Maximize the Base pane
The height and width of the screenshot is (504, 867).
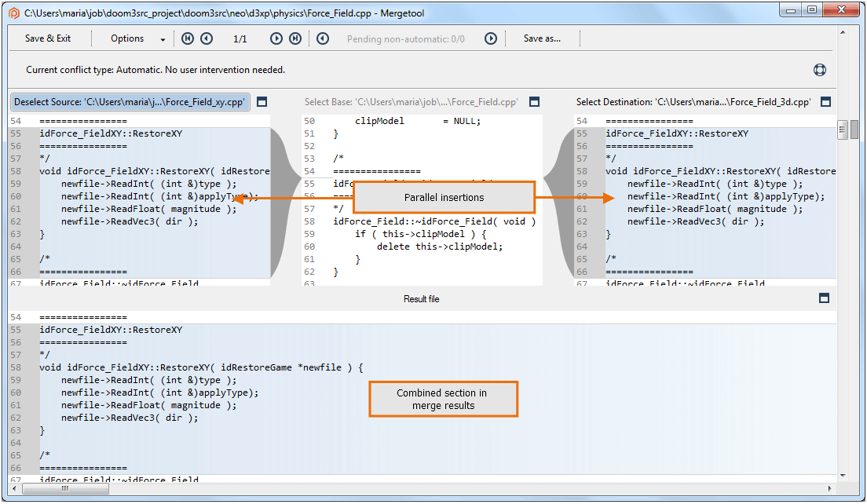[534, 102]
